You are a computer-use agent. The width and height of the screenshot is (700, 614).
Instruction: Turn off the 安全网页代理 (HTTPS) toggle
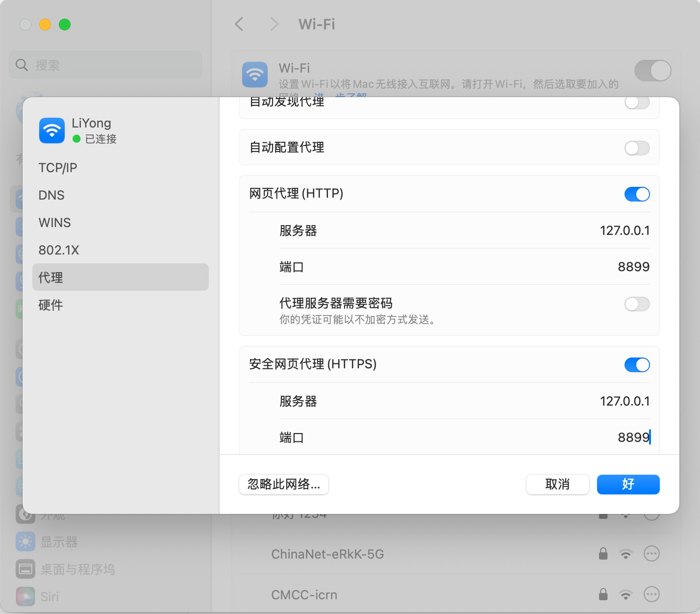[637, 365]
